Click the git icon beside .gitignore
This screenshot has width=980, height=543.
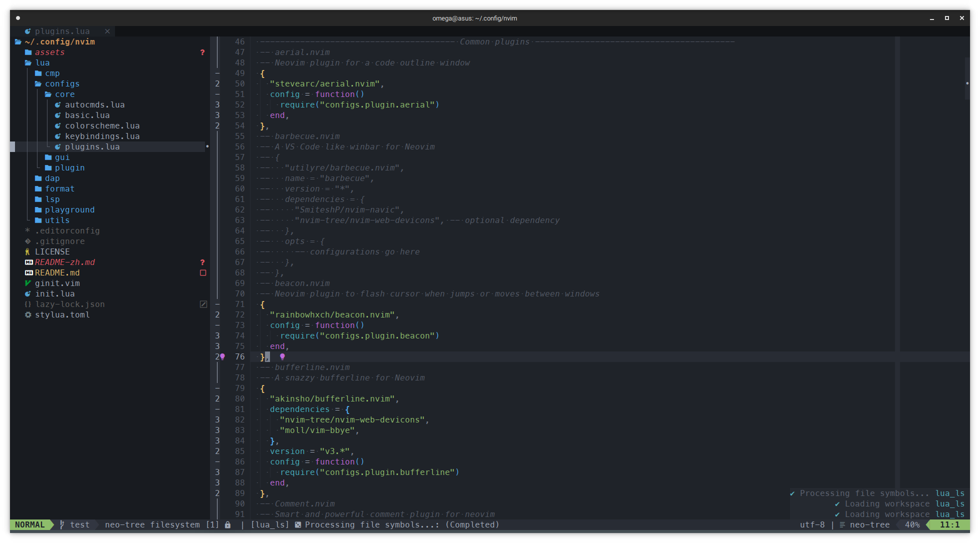pyautogui.click(x=28, y=241)
